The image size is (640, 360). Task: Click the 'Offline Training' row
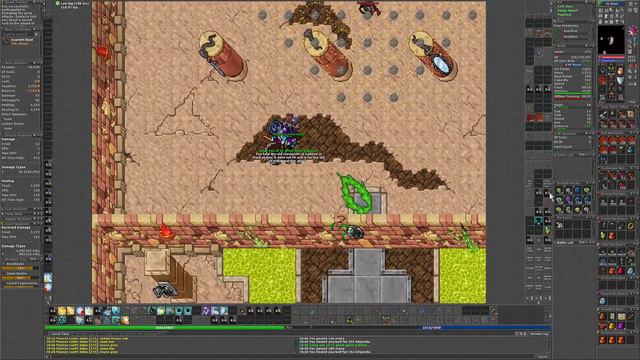(x=573, y=96)
